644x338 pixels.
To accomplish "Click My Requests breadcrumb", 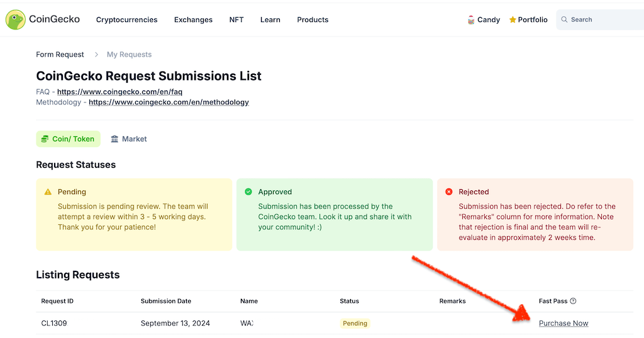I will coord(129,55).
